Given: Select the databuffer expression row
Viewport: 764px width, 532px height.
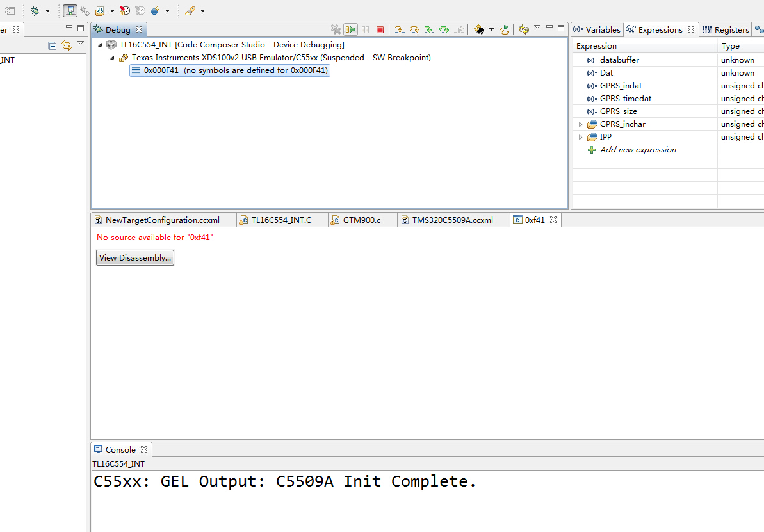Looking at the screenshot, I should tap(667, 60).
